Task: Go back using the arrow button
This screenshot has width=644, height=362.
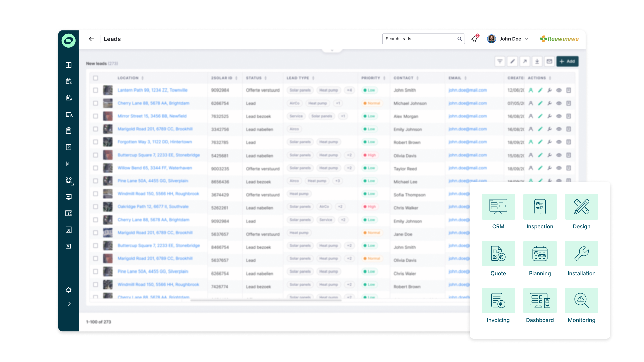Action: pyautogui.click(x=91, y=39)
